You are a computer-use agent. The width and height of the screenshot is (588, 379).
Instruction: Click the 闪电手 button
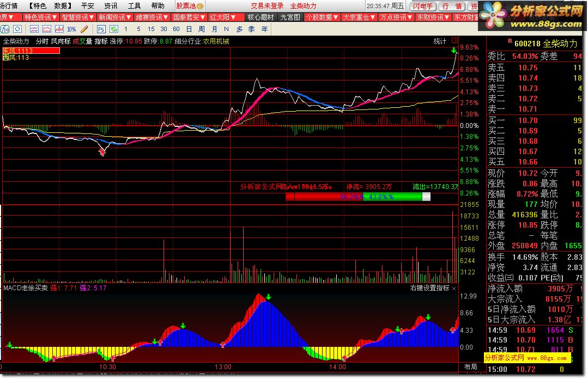click(x=423, y=7)
